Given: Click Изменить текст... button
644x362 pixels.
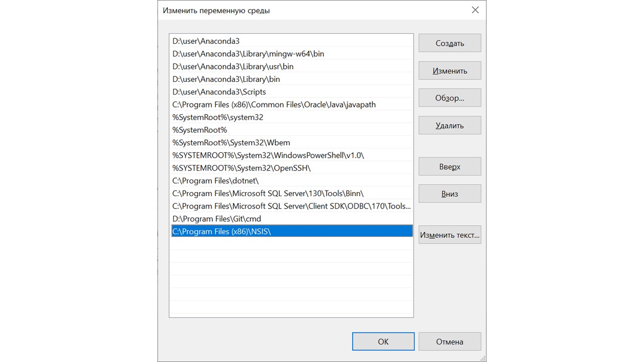Looking at the screenshot, I should tap(449, 235).
